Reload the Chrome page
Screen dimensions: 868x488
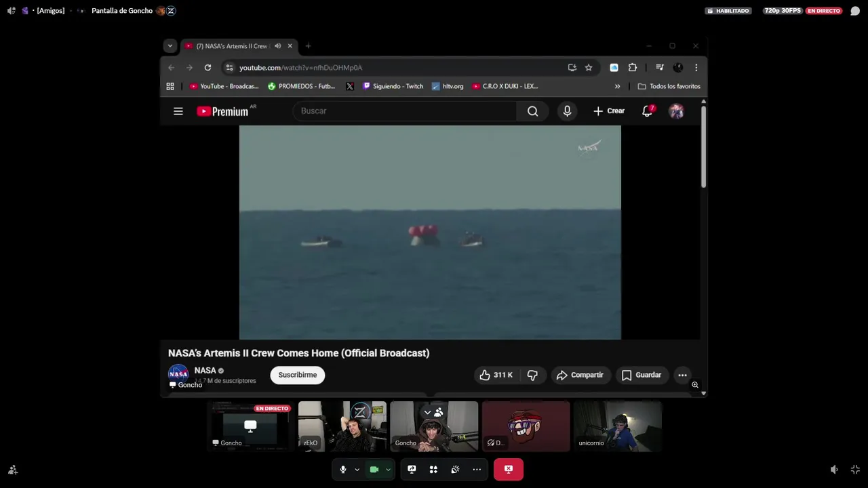[x=208, y=68]
